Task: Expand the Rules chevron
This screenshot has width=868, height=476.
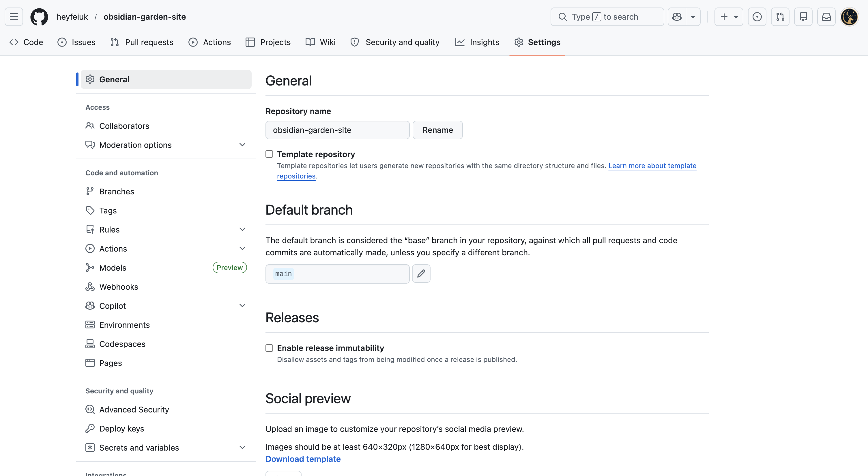Action: 242,229
